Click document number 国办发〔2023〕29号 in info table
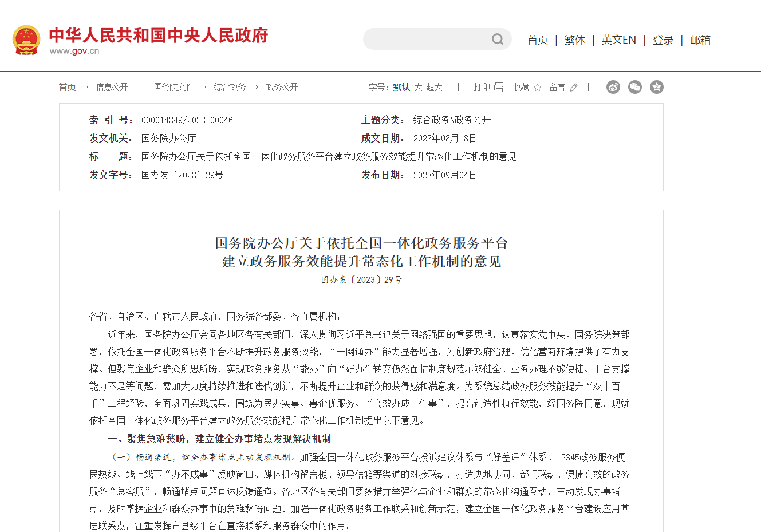 coord(183,175)
